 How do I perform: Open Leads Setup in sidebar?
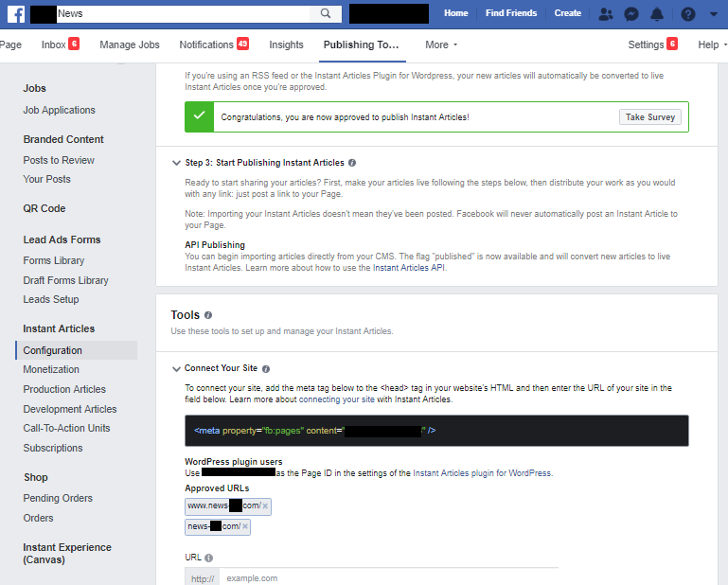click(51, 299)
